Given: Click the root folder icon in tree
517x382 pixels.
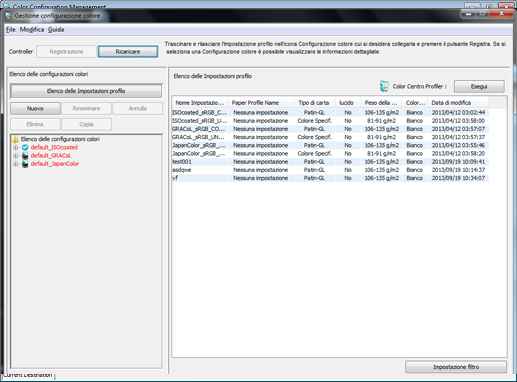Looking at the screenshot, I should 15,139.
